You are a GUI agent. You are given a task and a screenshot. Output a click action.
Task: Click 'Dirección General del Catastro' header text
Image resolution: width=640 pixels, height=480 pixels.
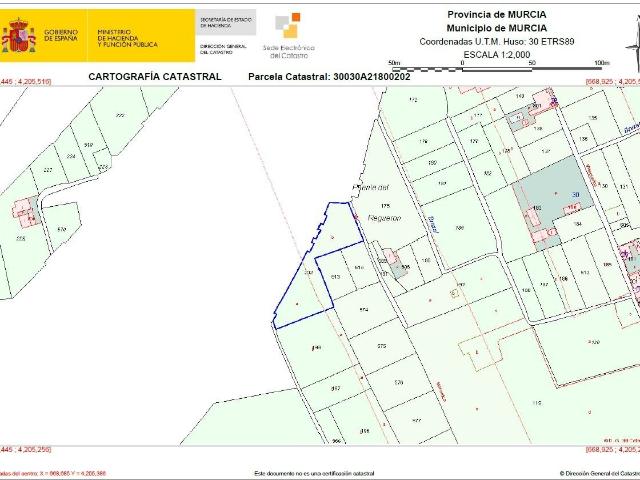tap(223, 49)
